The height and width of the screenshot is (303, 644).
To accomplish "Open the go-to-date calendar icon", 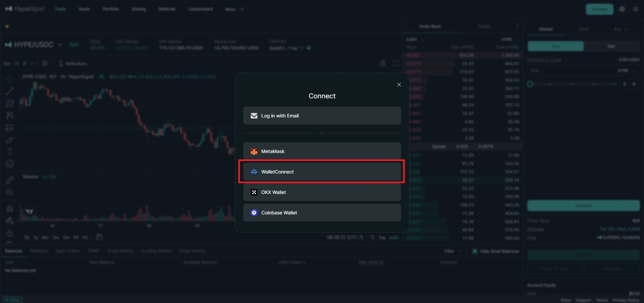I will pos(99,237).
